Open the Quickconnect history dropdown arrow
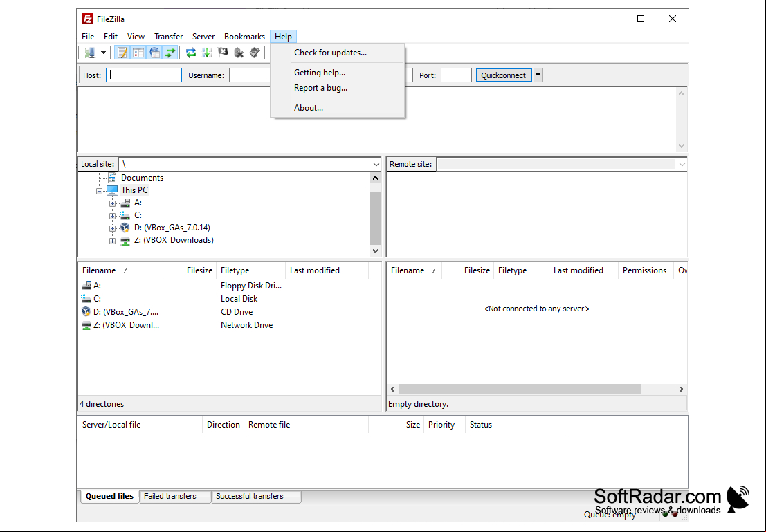Viewport: 766px width, 532px height. click(x=538, y=75)
